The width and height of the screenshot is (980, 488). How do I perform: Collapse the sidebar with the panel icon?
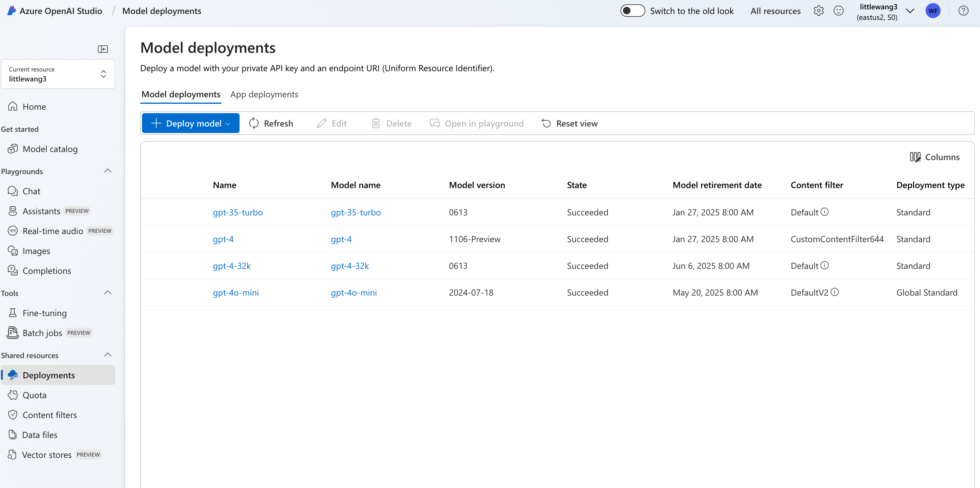103,49
